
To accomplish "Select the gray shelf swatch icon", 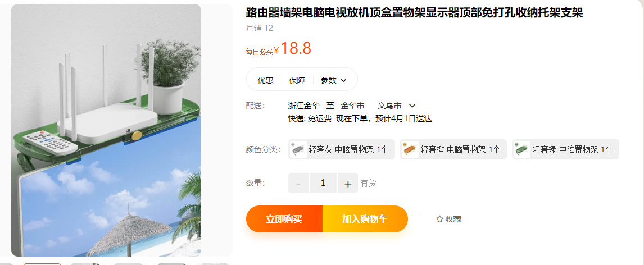I will (x=298, y=149).
